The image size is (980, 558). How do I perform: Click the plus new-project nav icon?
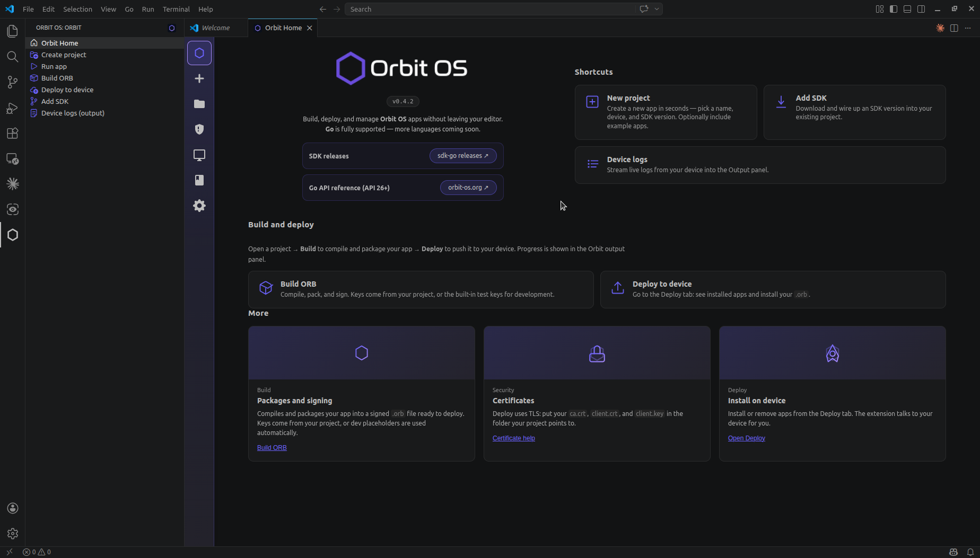(199, 78)
